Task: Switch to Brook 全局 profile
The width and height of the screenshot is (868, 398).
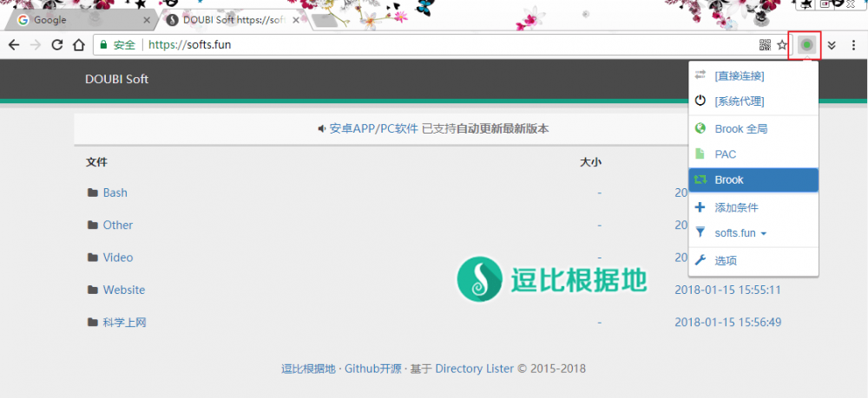Action: click(x=740, y=128)
